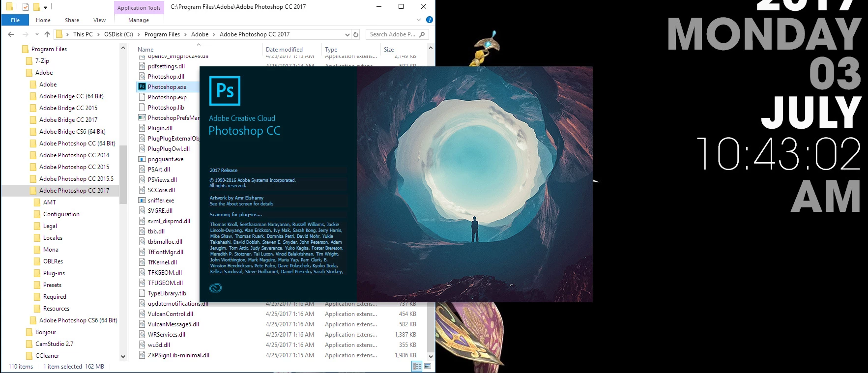Screen dimensions: 868x373
Task: Select Adobe Bridge CC 2017 folder
Action: coord(68,120)
